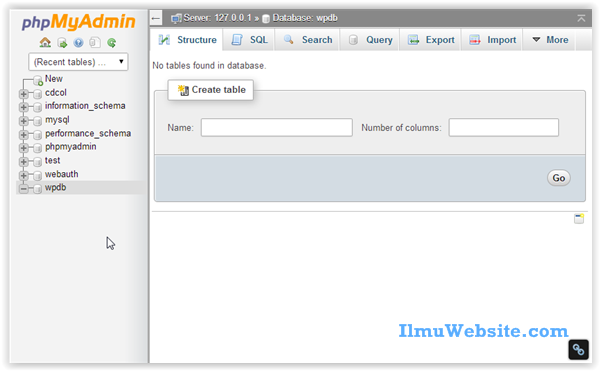Click the database icon in breadcrumb

266,18
